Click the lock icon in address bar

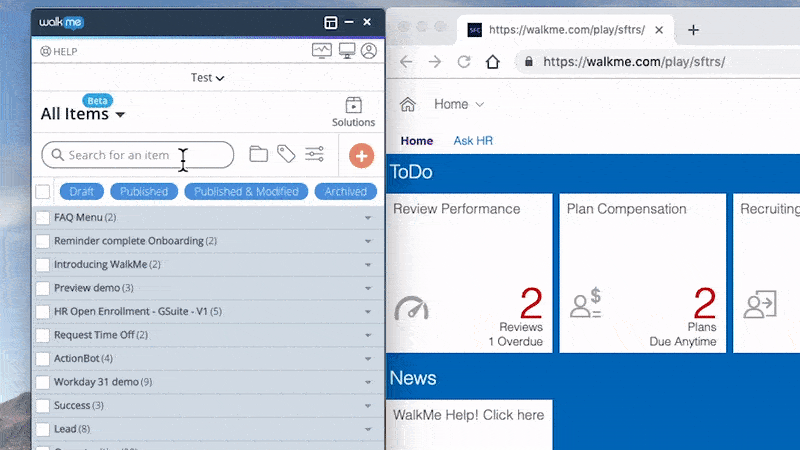point(529,62)
